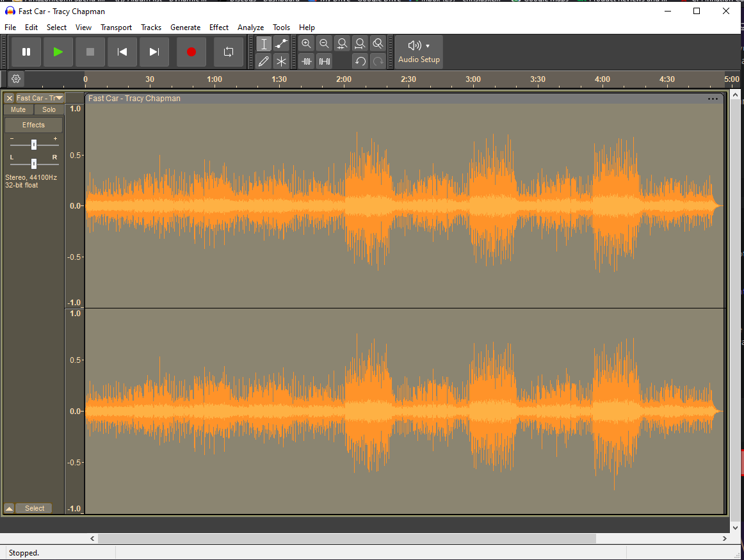Open the Edit menu
744x560 pixels.
[31, 28]
